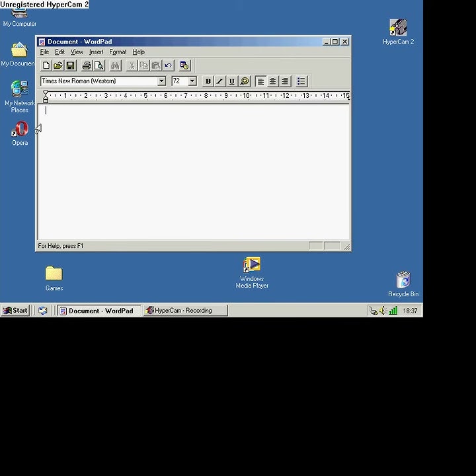Click the Cut scissors icon
Image resolution: width=476 pixels, height=476 pixels.
tap(132, 65)
